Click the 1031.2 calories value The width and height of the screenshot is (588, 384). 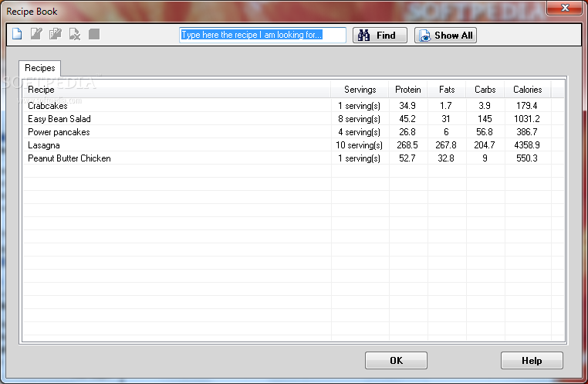pyautogui.click(x=527, y=119)
